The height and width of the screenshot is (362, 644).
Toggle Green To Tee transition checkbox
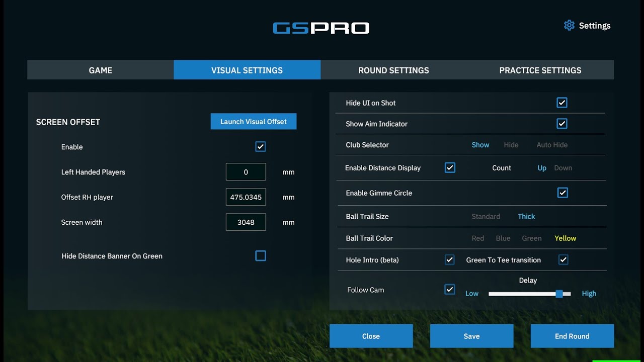point(563,260)
